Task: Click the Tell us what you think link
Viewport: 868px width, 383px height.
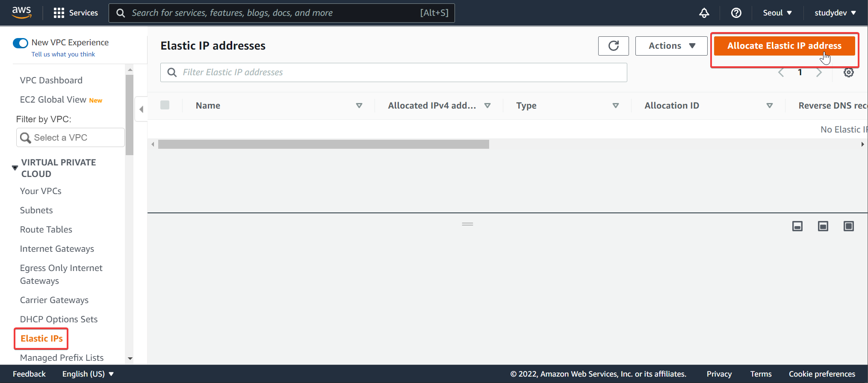Action: [63, 54]
